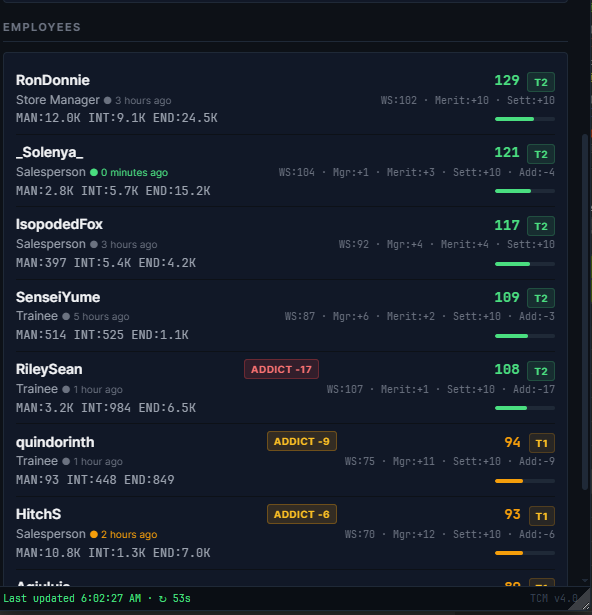Click the EMPLOYEES section header

click(x=42, y=27)
